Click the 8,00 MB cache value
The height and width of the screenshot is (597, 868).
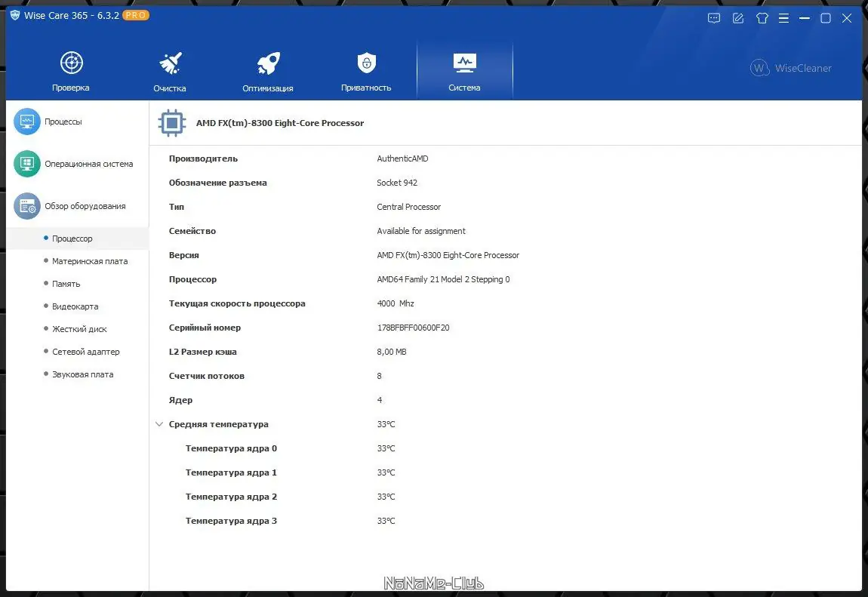pos(392,352)
